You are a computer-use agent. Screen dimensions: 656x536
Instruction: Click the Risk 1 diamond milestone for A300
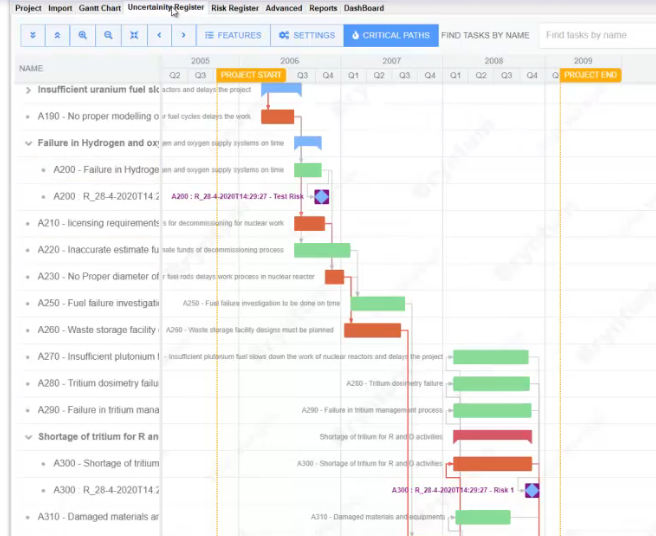point(532,490)
